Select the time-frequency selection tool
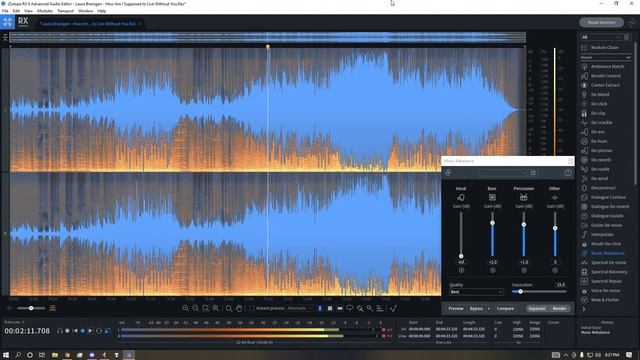Viewport: 640px width, 360px height. tap(330, 308)
